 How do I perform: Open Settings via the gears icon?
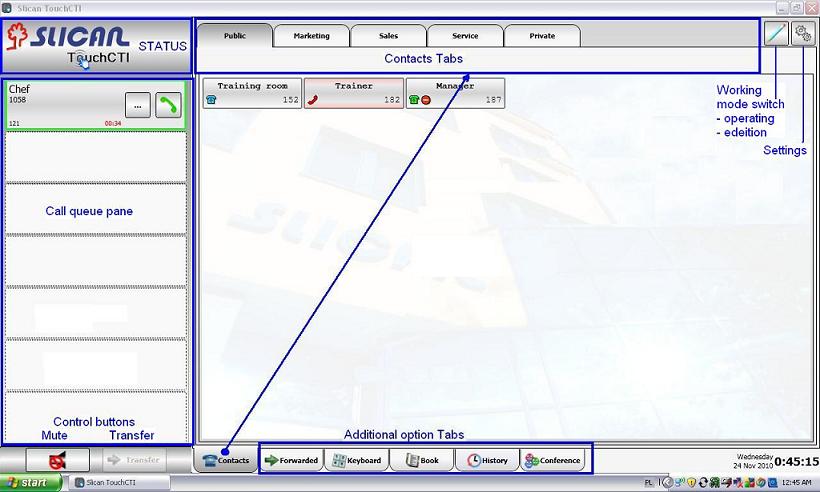click(803, 33)
